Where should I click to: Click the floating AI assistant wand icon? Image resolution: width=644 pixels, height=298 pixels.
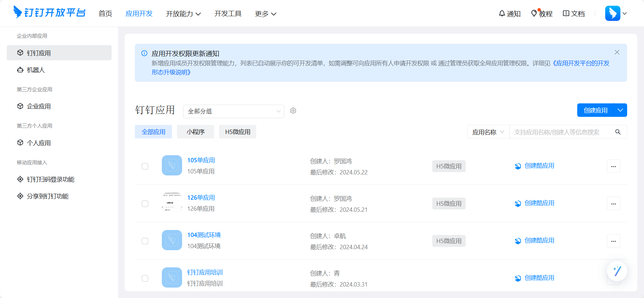617,271
